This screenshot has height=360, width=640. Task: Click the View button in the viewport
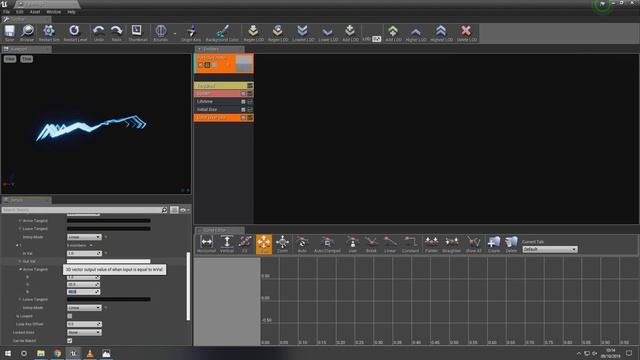(x=10, y=59)
